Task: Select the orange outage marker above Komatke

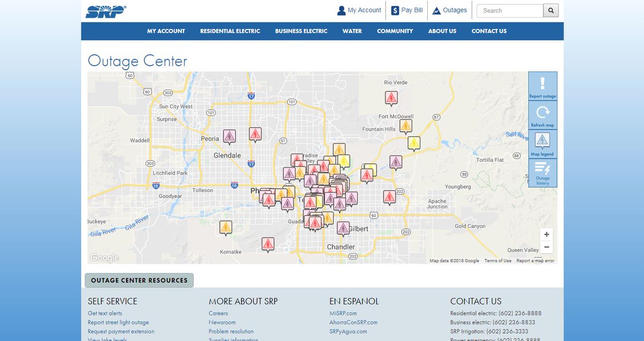Action: 226,228
